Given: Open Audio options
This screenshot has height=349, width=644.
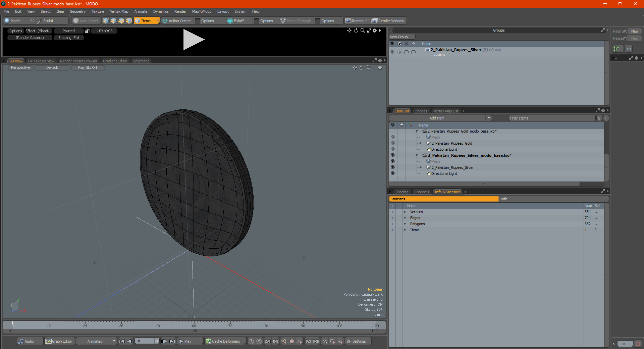Looking at the screenshot, I should coord(30,341).
